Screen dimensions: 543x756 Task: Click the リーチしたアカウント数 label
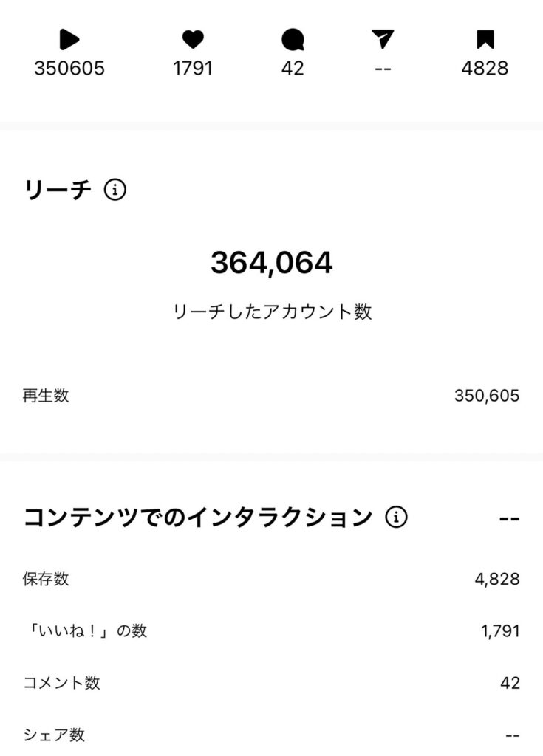coord(272,312)
